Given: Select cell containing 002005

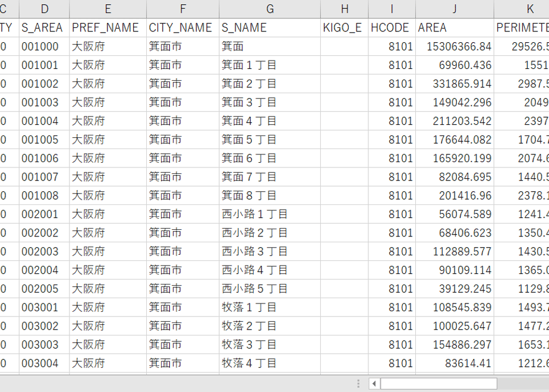Looking at the screenshot, I should [x=44, y=289].
